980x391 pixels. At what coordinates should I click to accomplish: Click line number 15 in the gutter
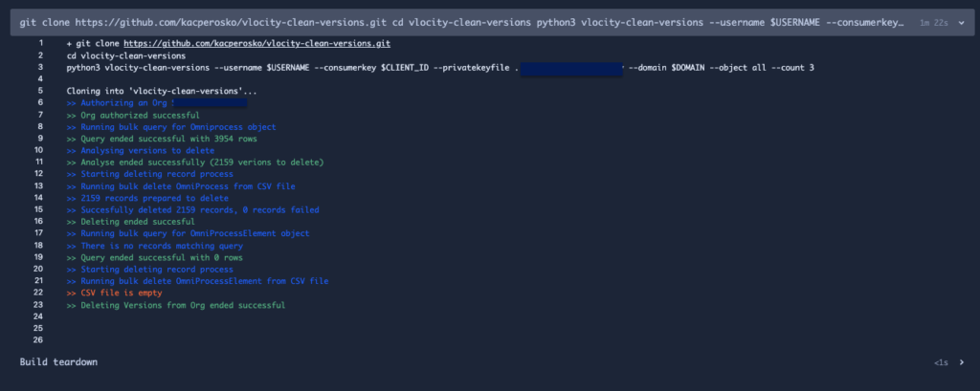[38, 210]
